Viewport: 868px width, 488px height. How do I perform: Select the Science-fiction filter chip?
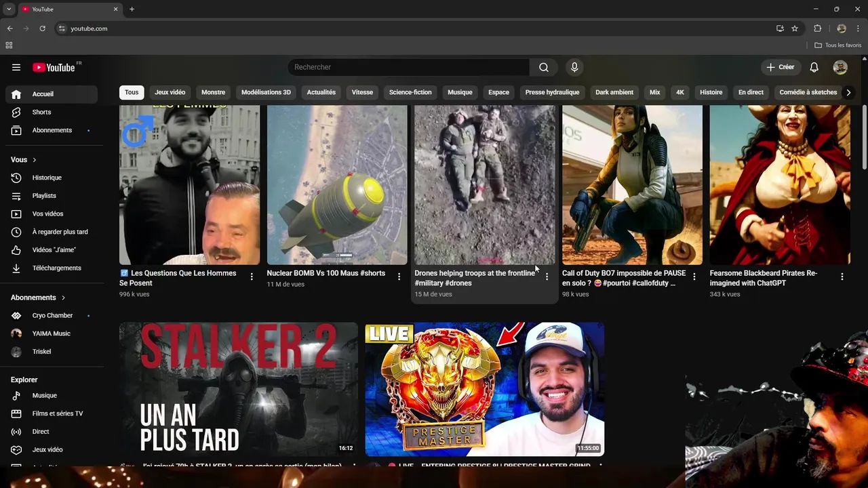pos(410,92)
